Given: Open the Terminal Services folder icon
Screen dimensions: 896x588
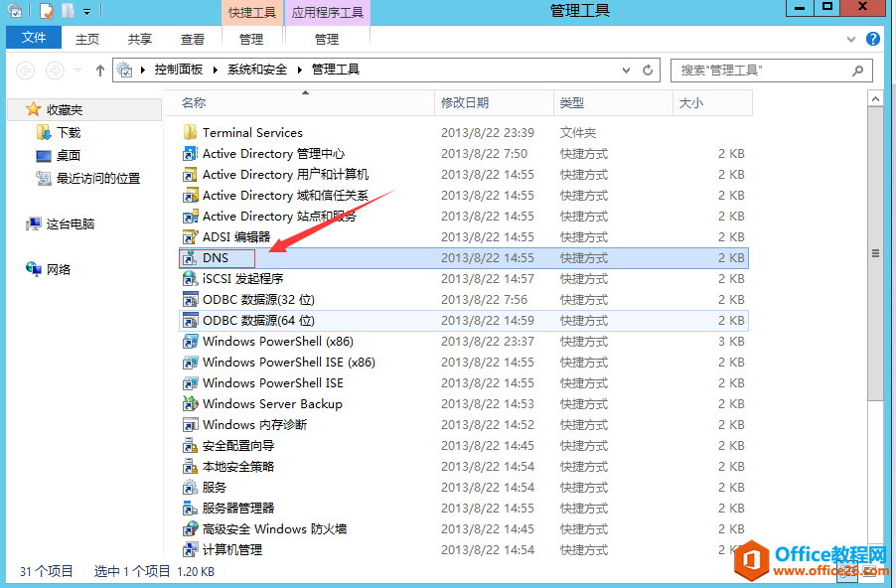Looking at the screenshot, I should [190, 132].
